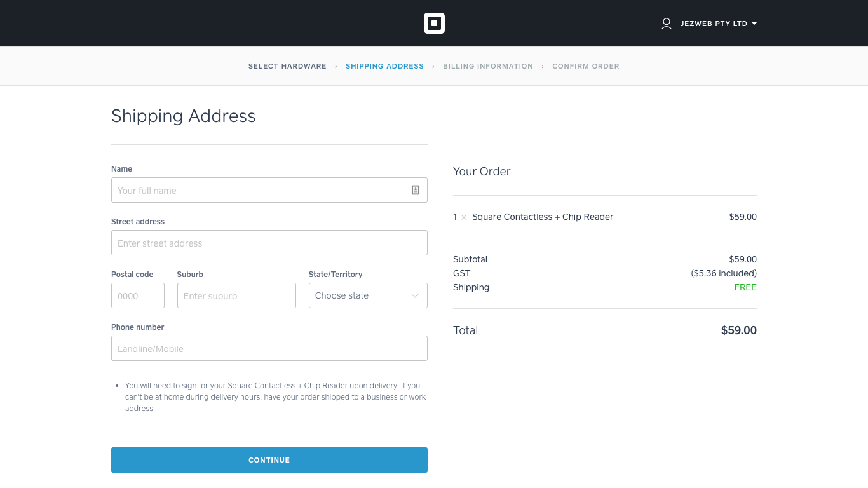Click the × beside the item quantity
Viewport: 868px width, 488px height.
click(x=463, y=217)
